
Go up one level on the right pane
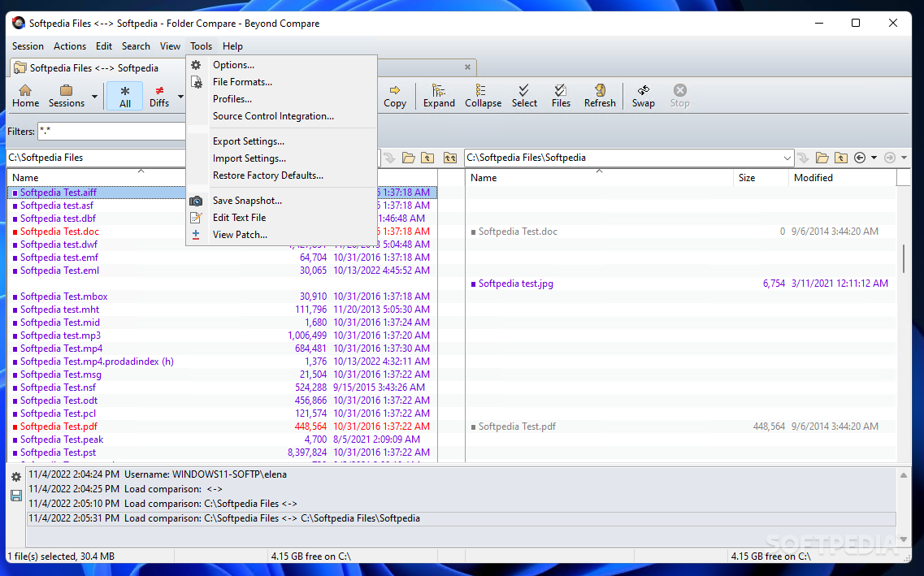click(x=841, y=158)
